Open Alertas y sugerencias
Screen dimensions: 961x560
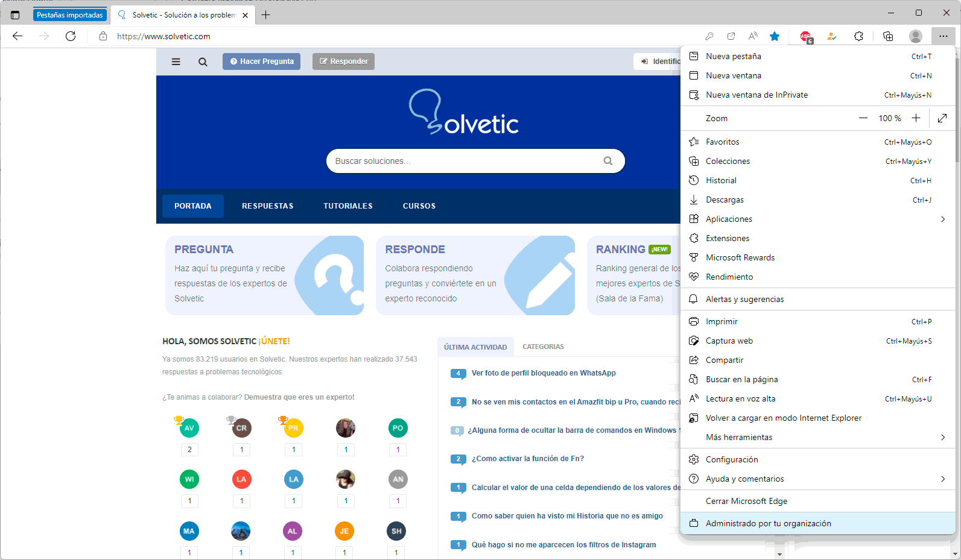click(x=818, y=299)
